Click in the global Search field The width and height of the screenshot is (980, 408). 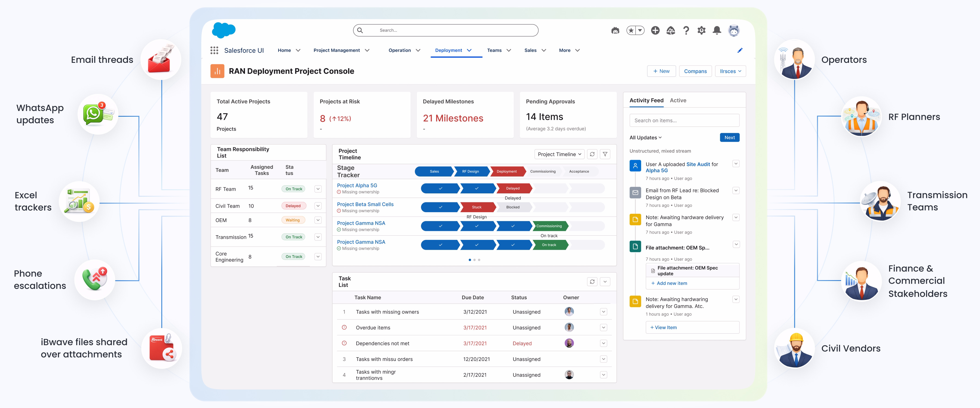pyautogui.click(x=445, y=30)
